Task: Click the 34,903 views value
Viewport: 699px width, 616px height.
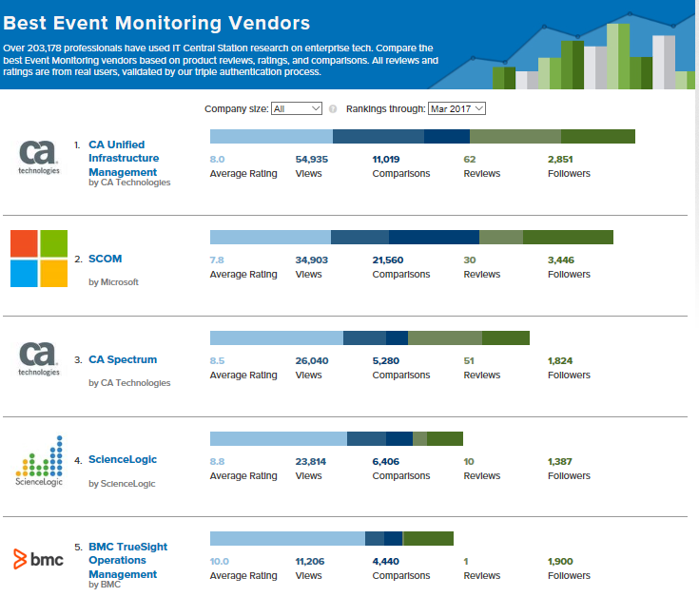Action: (x=312, y=260)
